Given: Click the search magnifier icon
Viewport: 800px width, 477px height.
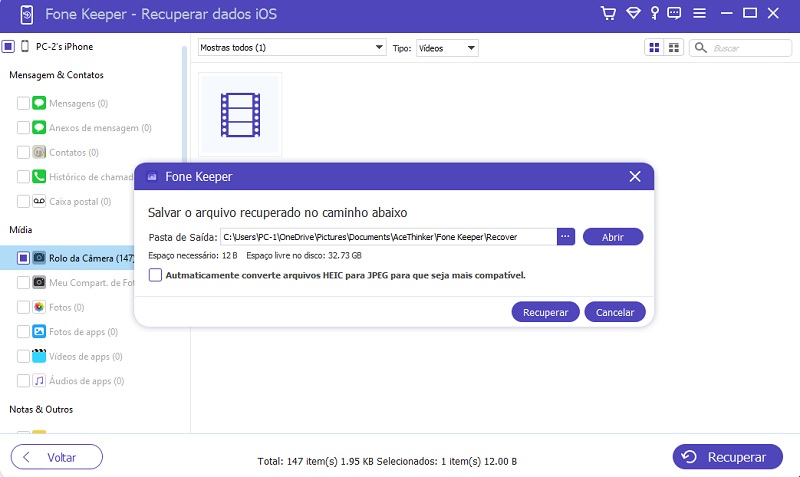Looking at the screenshot, I should [x=701, y=48].
